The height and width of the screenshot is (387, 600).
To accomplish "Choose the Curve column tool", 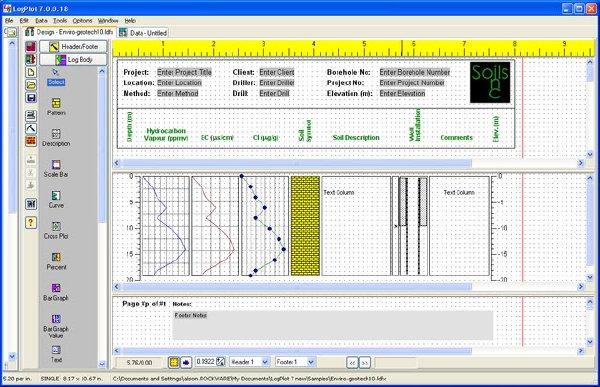I will click(x=56, y=199).
